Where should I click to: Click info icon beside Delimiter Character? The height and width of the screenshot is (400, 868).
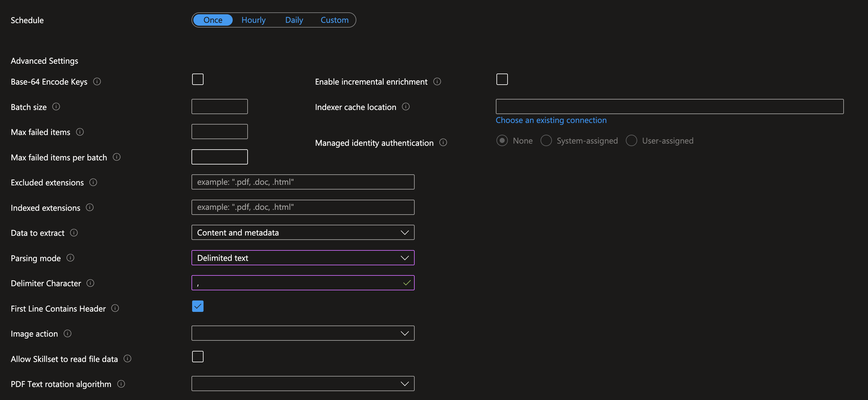(90, 283)
